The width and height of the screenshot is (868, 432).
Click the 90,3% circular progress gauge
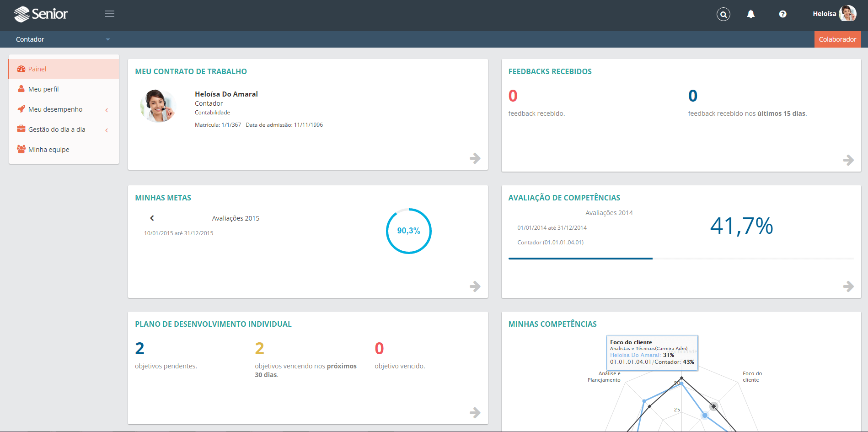(x=409, y=231)
